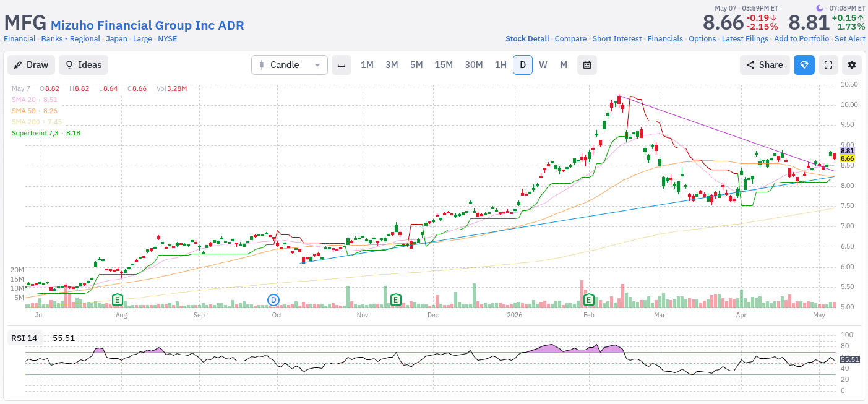This screenshot has width=868, height=404.
Task: Click the earnings E marker in November
Action: (395, 299)
